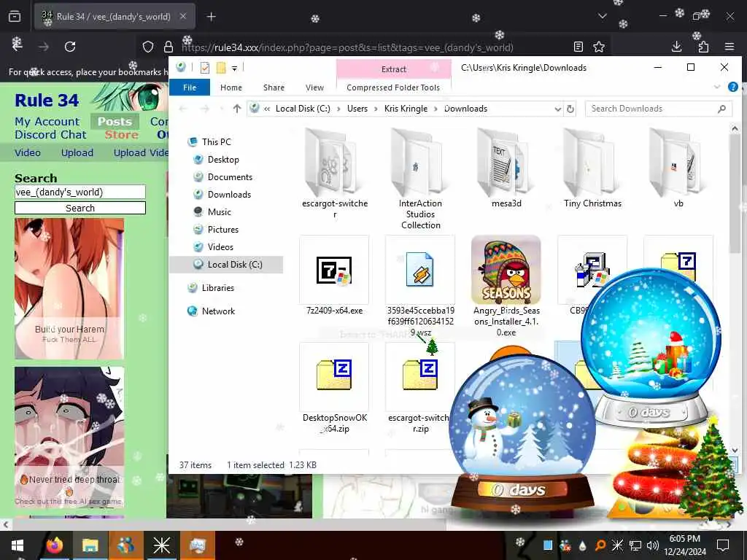Click Firefox icon on the taskbar

(x=55, y=545)
